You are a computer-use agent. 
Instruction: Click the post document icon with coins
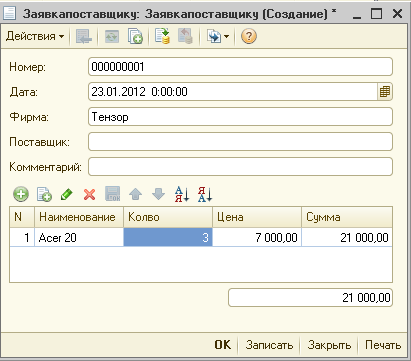click(x=162, y=36)
